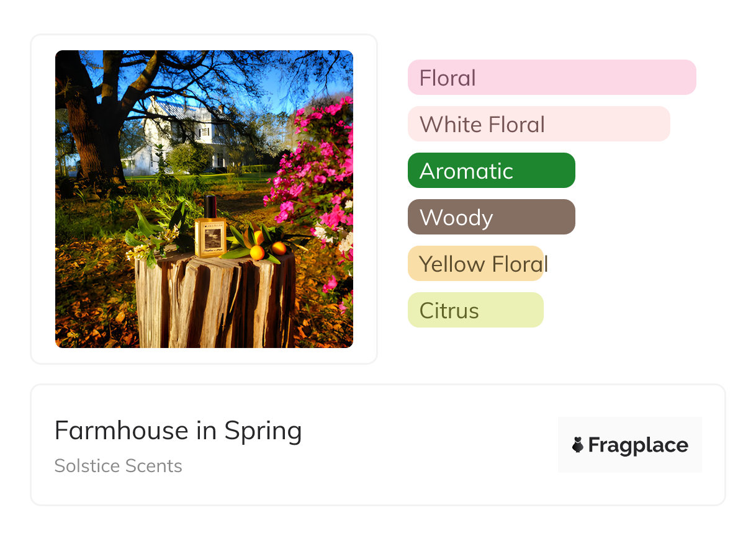756x536 pixels.
Task: Click the Fragplace bottle logo icon
Action: [578, 445]
